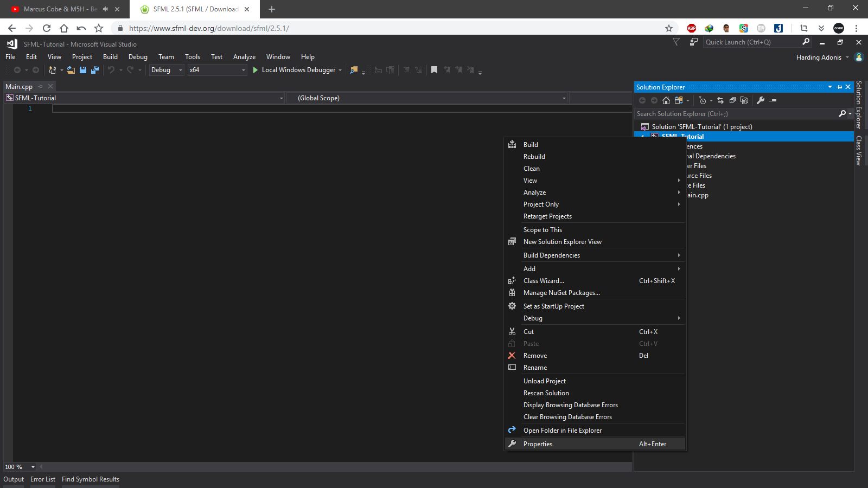Click the Pending Changes Filter clock icon
868x488 pixels.
[703, 100]
